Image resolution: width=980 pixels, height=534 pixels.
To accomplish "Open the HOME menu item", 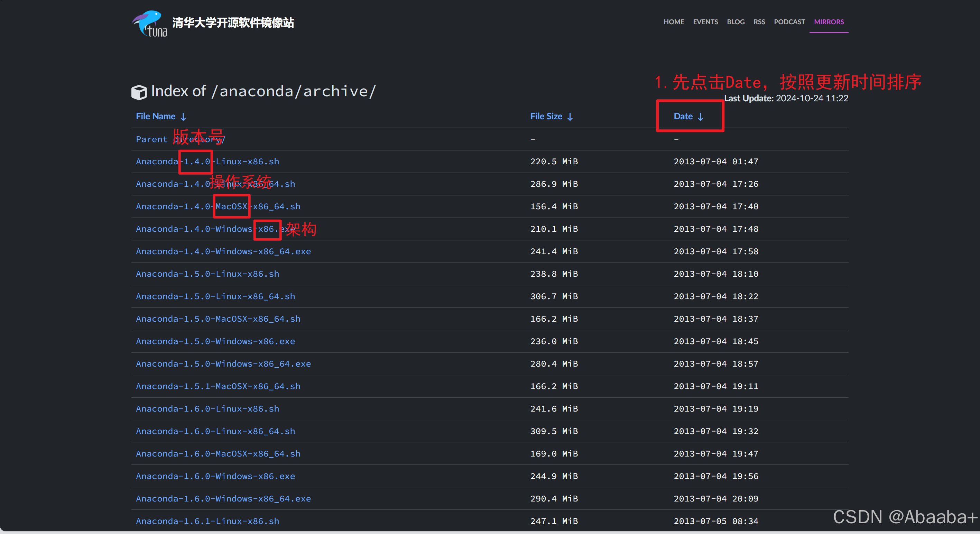I will tap(674, 22).
